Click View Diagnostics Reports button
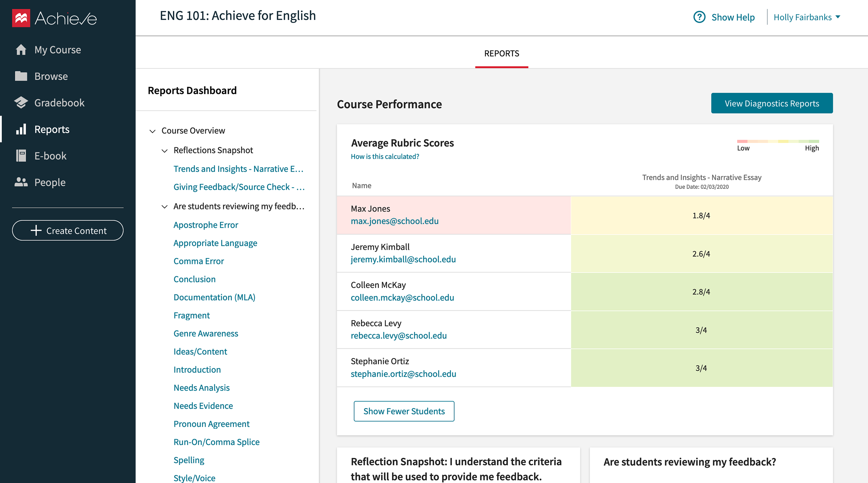This screenshot has height=483, width=868. tap(772, 103)
